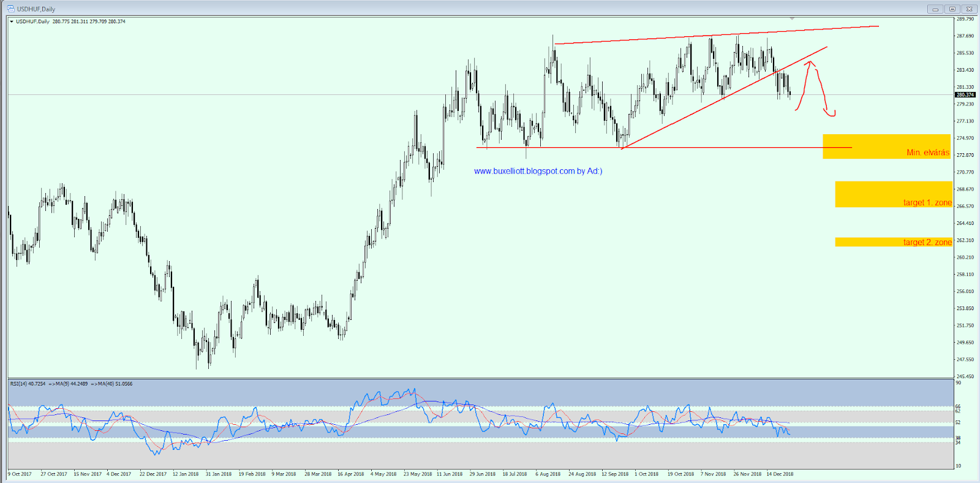Click the 14 Dec 2018 date label
Viewport: 980px width, 483px height.
tap(780, 474)
